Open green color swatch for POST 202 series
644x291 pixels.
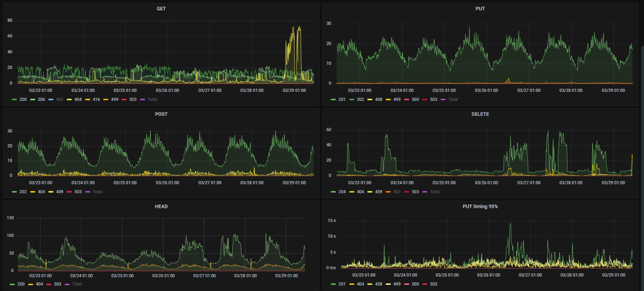tap(14, 191)
